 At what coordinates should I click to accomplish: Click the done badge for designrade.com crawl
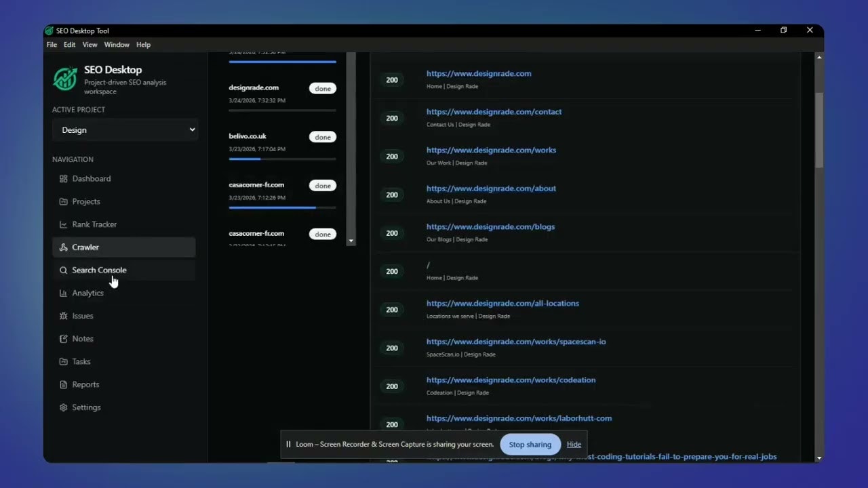323,88
